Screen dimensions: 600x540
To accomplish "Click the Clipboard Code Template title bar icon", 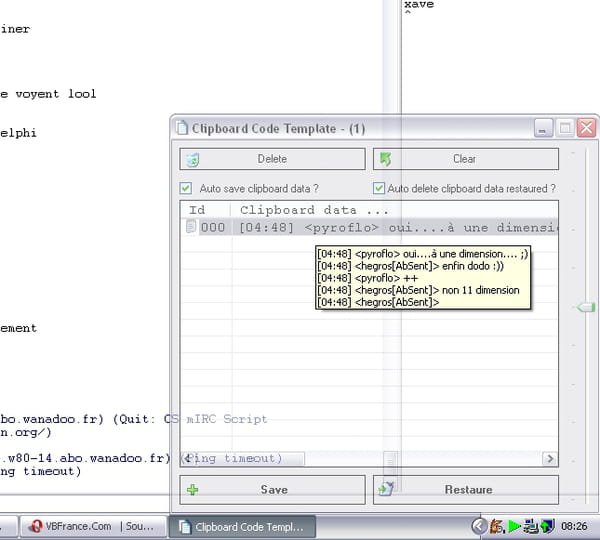I will 182,128.
